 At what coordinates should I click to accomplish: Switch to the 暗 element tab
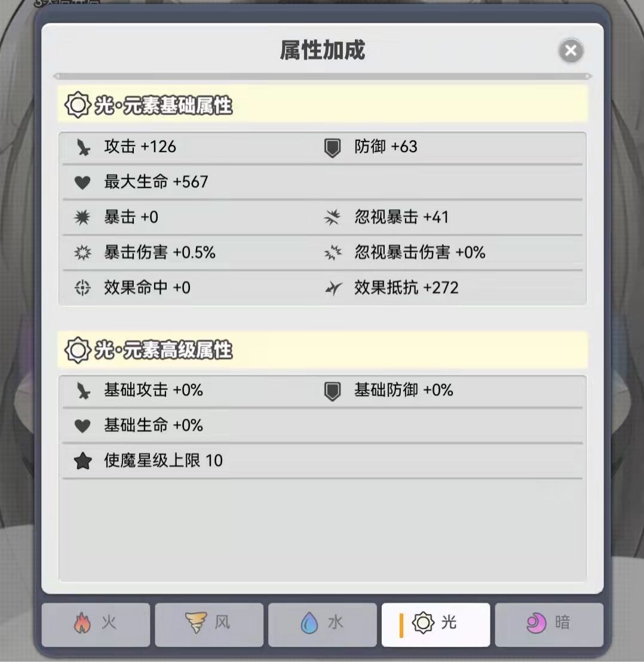(x=550, y=625)
